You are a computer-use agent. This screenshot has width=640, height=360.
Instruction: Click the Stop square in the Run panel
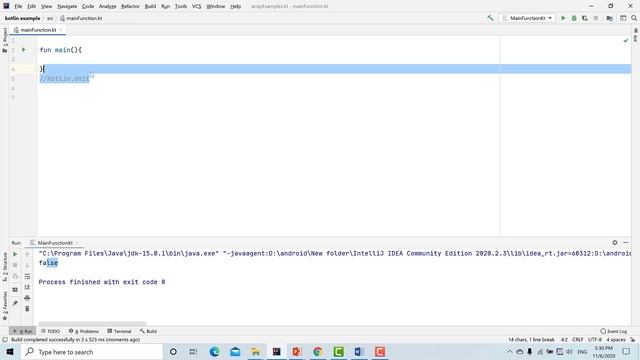(15, 265)
